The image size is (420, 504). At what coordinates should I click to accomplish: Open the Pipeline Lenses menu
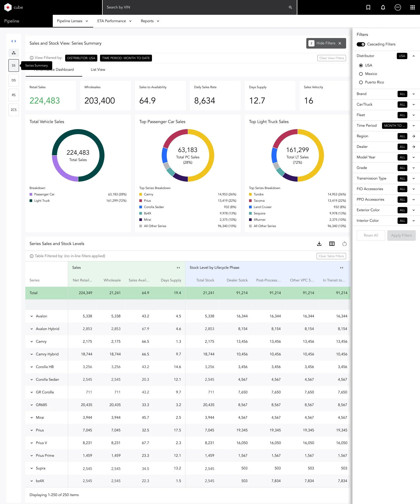tap(73, 21)
